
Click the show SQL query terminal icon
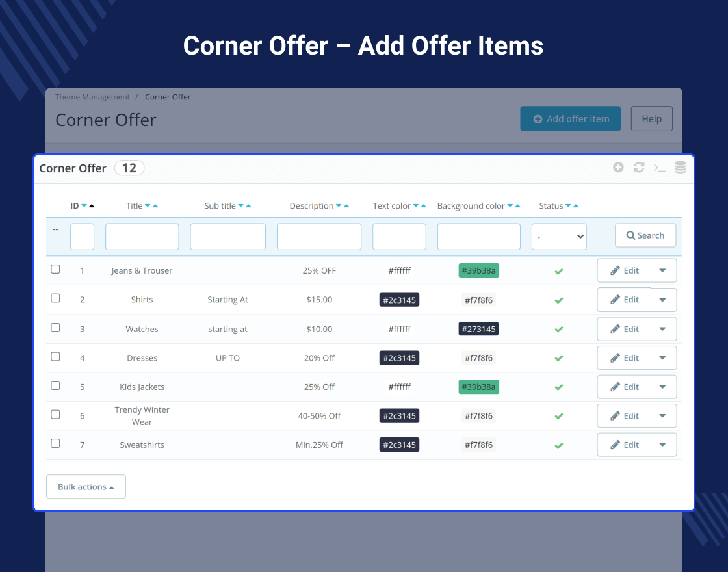click(x=659, y=168)
